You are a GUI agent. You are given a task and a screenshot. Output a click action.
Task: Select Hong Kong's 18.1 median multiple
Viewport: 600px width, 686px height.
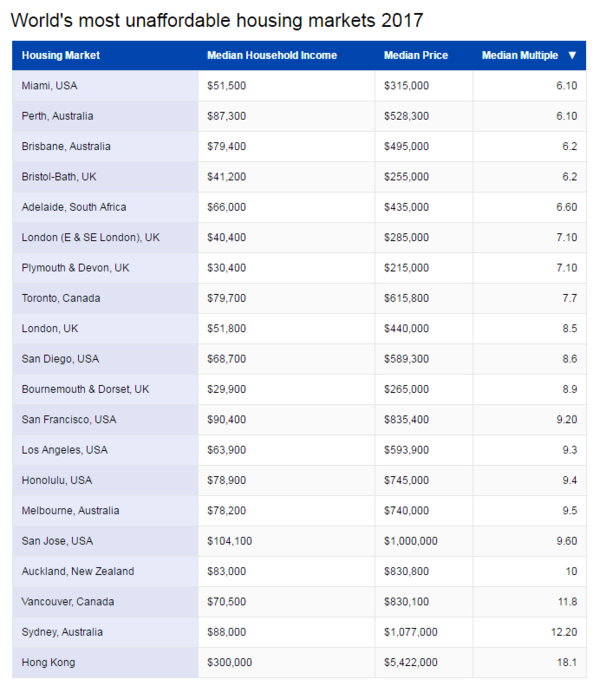click(x=566, y=662)
